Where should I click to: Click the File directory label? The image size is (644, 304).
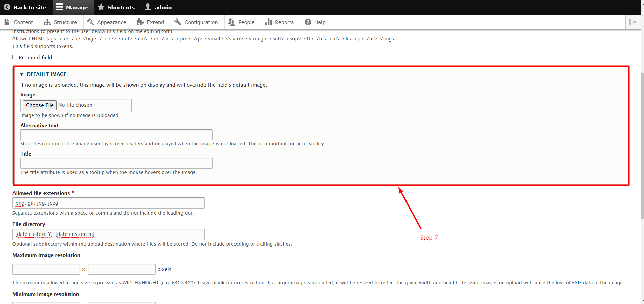click(x=29, y=224)
